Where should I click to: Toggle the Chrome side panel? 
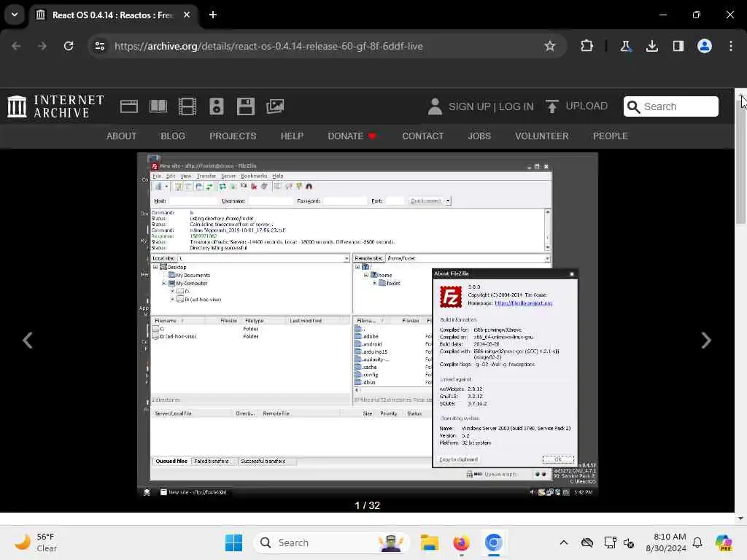678,46
